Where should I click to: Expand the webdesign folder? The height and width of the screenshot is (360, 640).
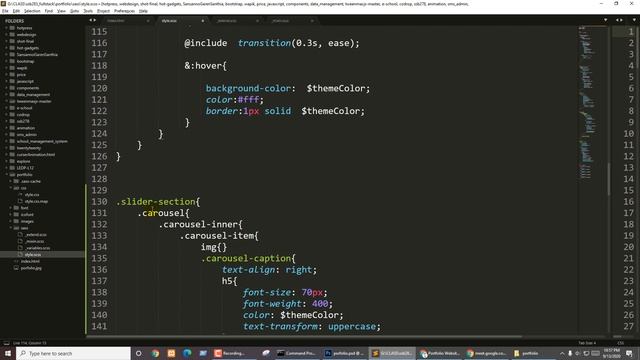[x=7, y=35]
